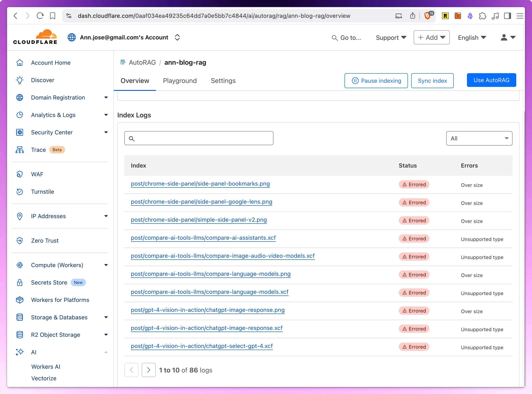Select the Trace Beta feature
The image size is (532, 394).
point(38,150)
